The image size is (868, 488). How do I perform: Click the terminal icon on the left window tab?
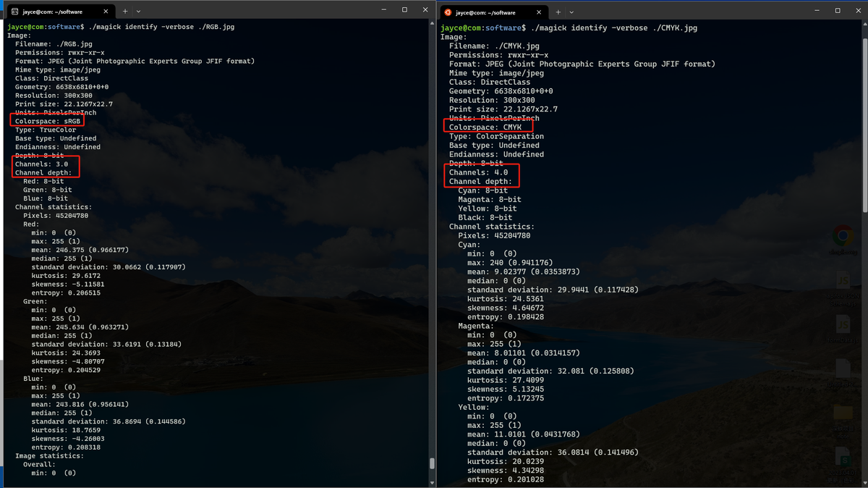coord(14,12)
